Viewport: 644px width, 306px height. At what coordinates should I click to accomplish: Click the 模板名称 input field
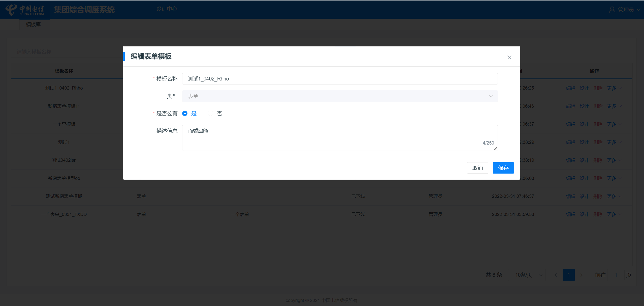340,79
